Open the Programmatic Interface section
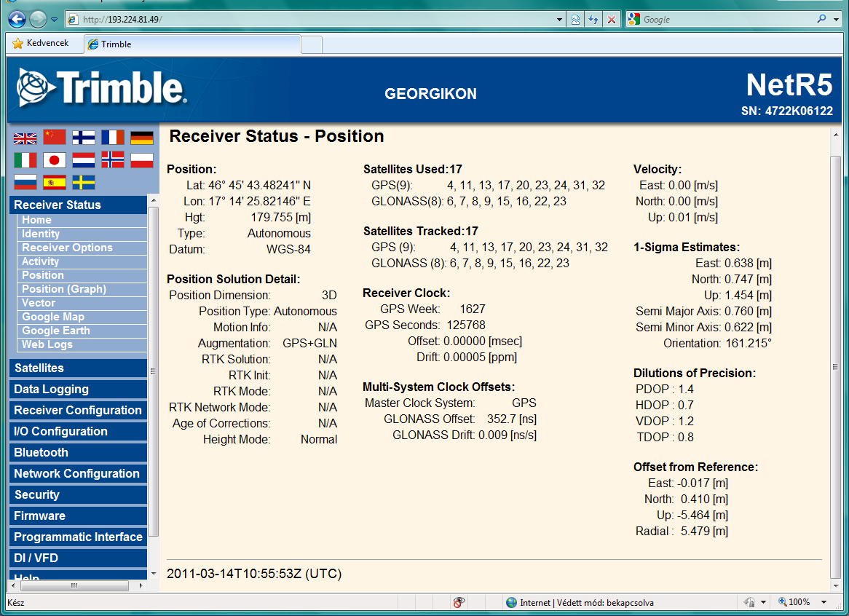849x616 pixels. point(78,537)
